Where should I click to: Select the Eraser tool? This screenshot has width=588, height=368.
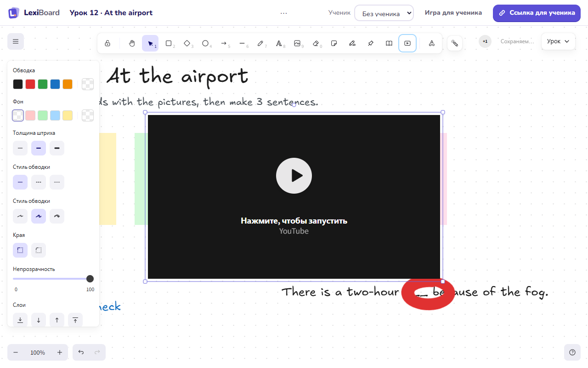click(316, 43)
